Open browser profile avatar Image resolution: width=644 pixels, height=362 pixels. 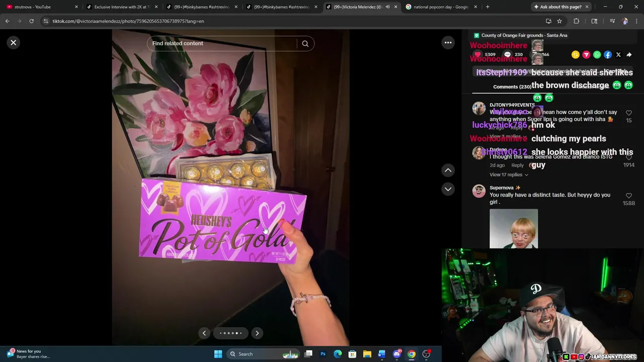pos(625,21)
